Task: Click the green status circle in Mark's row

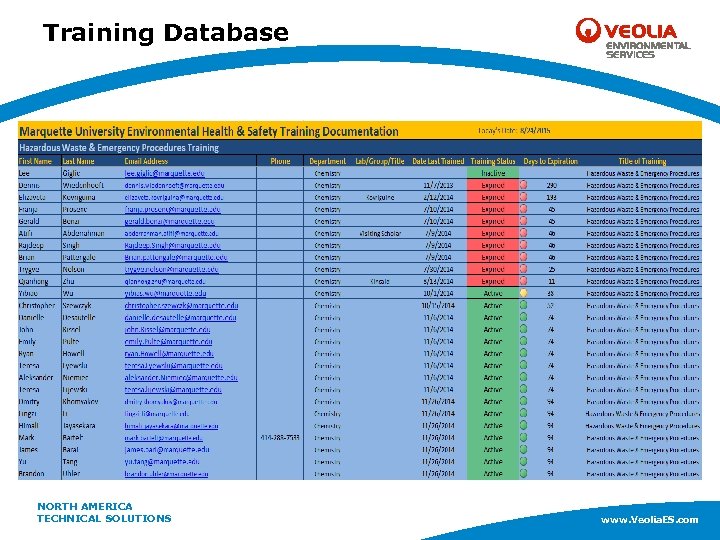Action: pyautogui.click(x=523, y=437)
